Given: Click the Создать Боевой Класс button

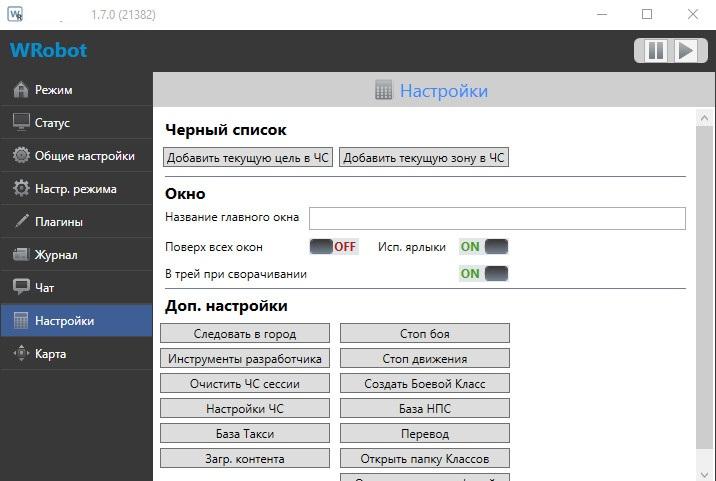Looking at the screenshot, I should coord(424,383).
